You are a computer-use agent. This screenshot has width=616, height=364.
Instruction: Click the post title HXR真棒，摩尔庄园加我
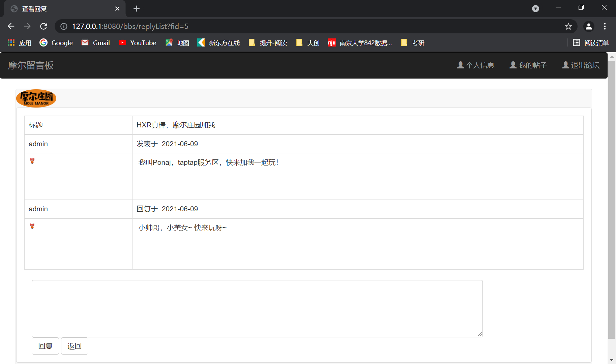pyautogui.click(x=176, y=125)
